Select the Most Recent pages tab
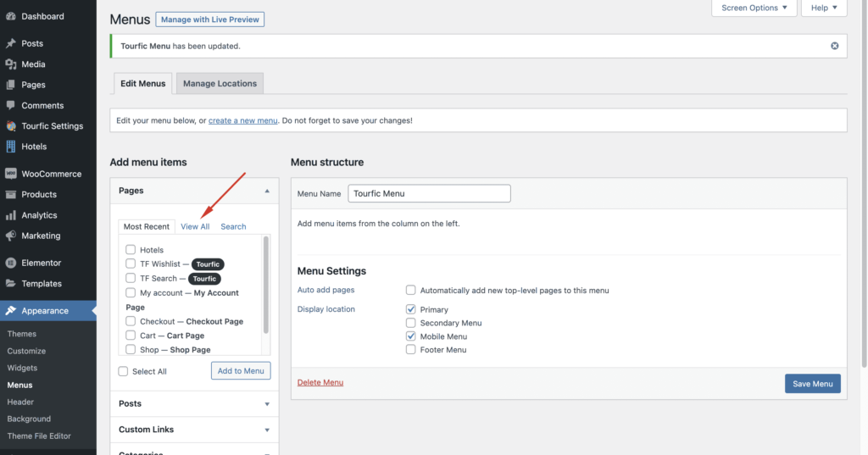Viewport: 868px width, 455px height. coord(147,226)
